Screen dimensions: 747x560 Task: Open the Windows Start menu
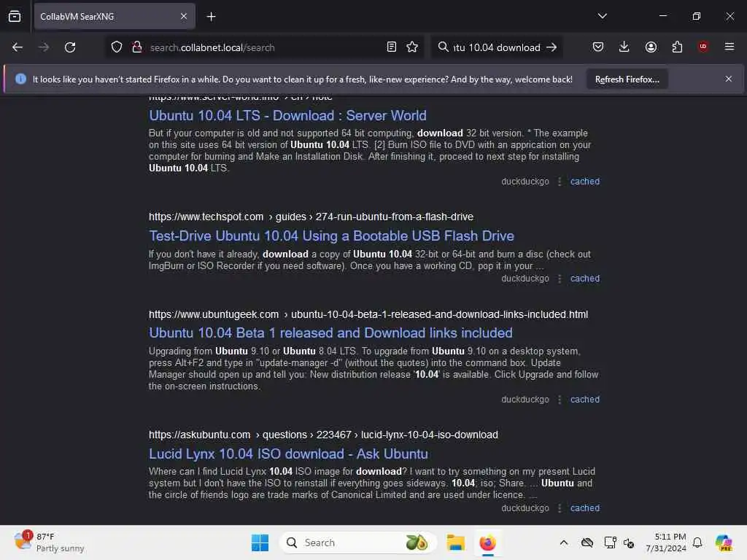pos(260,542)
